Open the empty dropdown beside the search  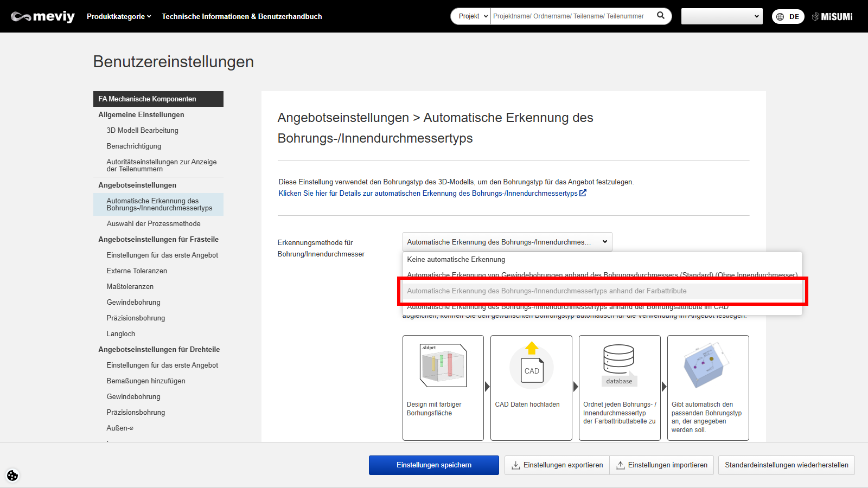[x=722, y=16]
